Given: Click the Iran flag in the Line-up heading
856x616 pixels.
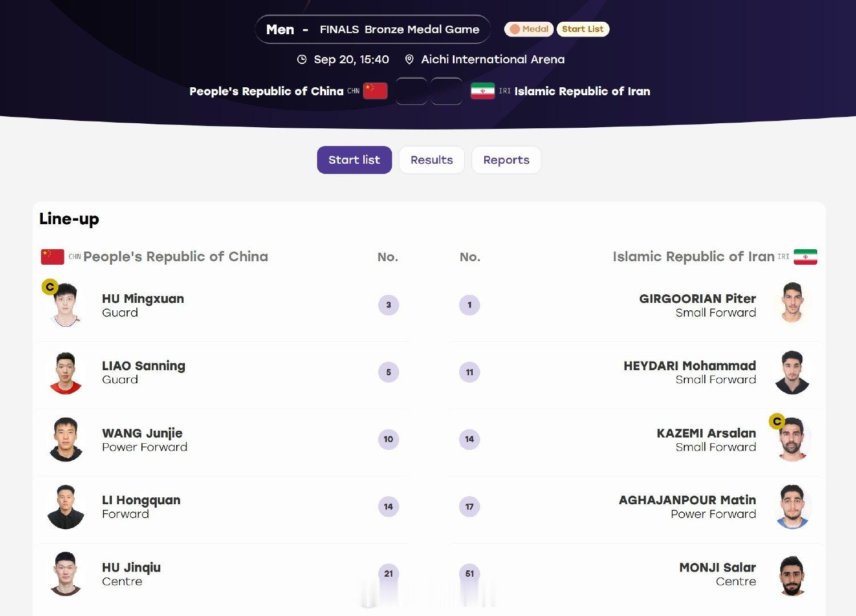Looking at the screenshot, I should tap(805, 257).
